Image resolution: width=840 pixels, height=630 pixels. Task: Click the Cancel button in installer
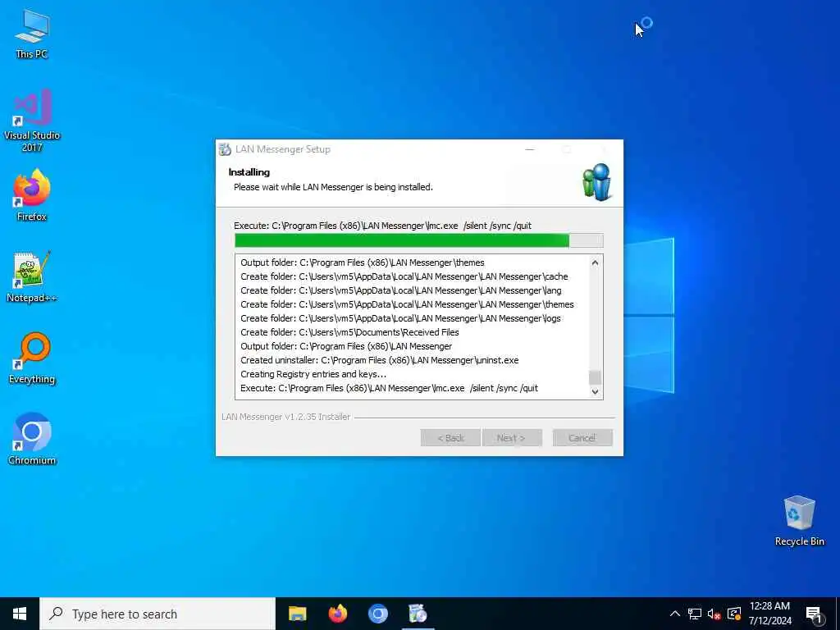pos(582,438)
